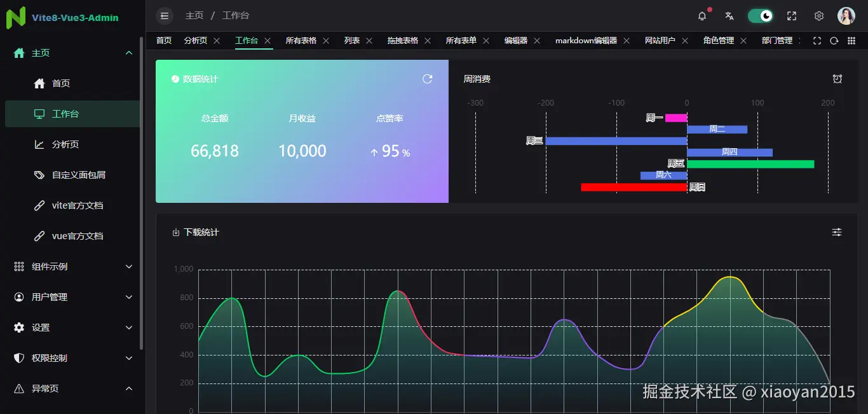This screenshot has height=414, width=868.
Task: Expand the 权限控制 menu
Action: pyautogui.click(x=72, y=358)
